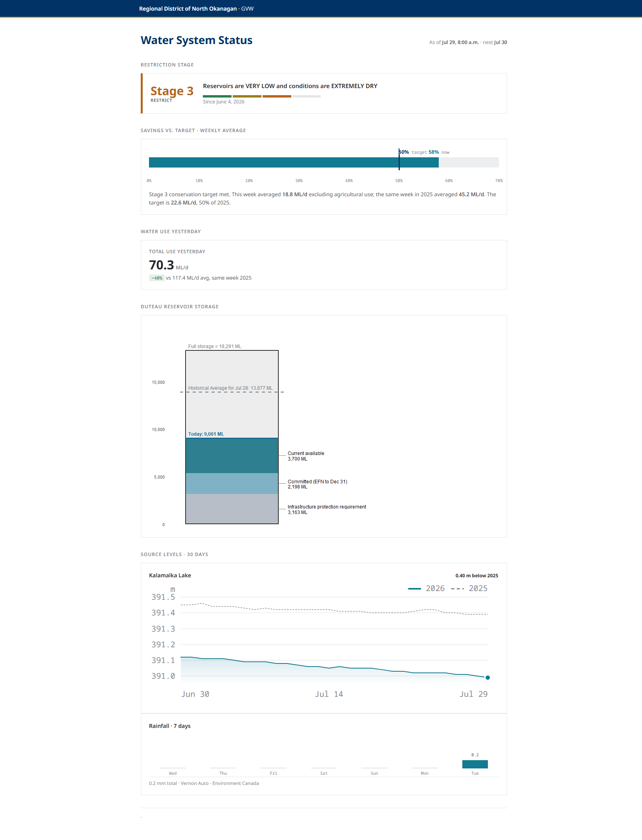Click the 50% target marker on savings bar
This screenshot has width=642, height=840.
pos(399,160)
